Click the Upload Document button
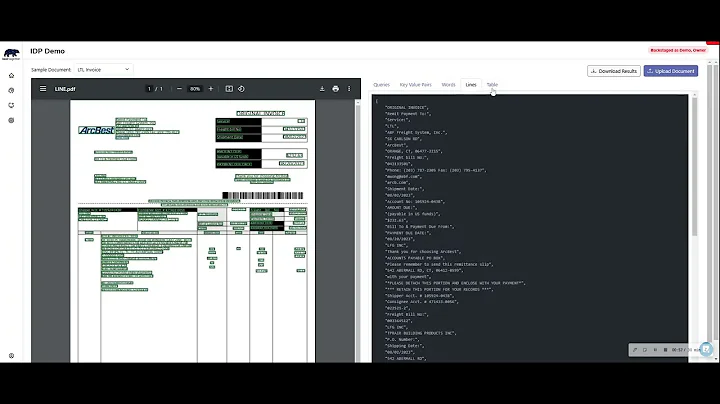Image resolution: width=720 pixels, height=404 pixels. point(671,71)
